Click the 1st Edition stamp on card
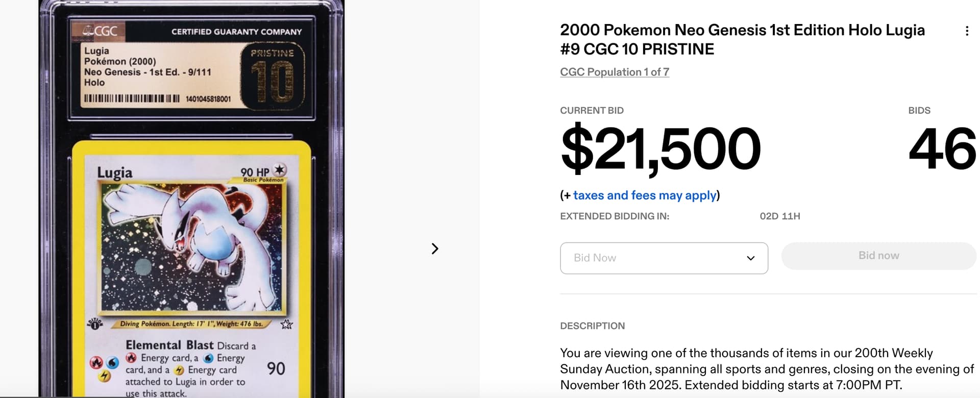This screenshot has height=398, width=980. [95, 323]
